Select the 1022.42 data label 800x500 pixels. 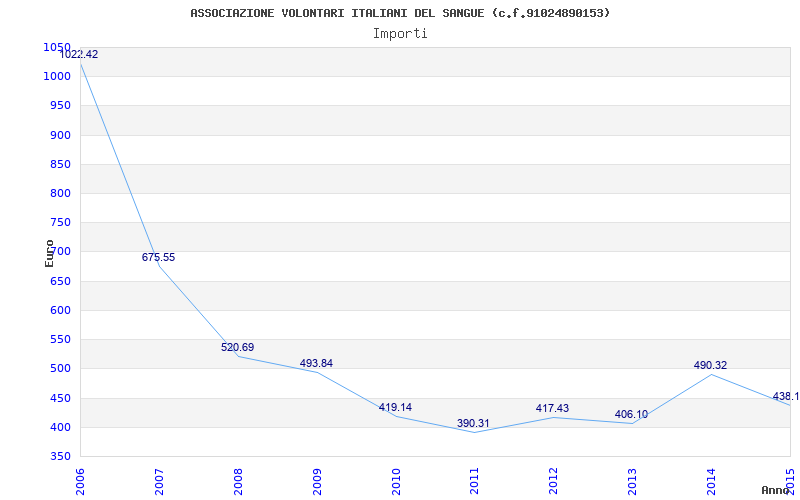coord(79,54)
